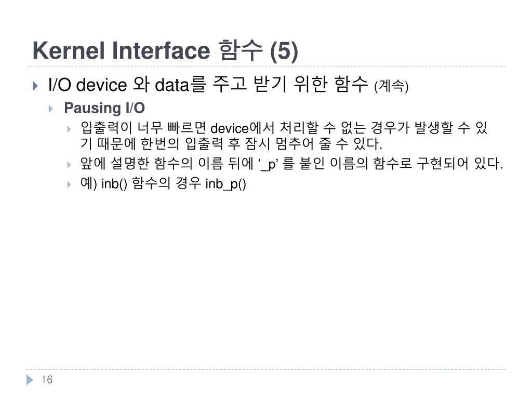Click the bullet arrow before 앞에 설명한 함수의
This screenshot has width=532, height=399.
point(69,165)
